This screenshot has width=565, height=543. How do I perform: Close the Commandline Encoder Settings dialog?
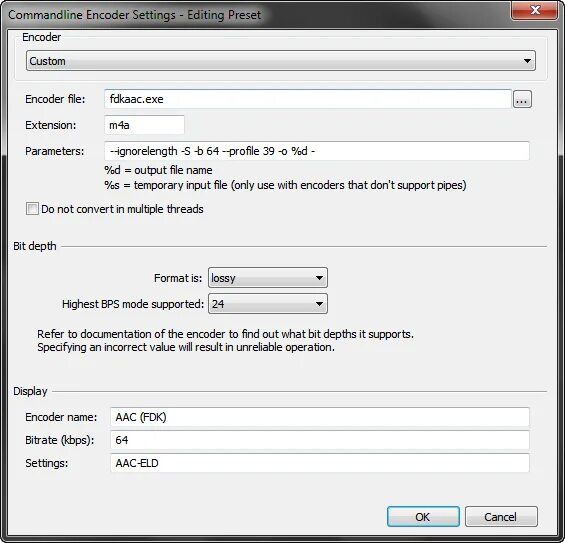click(x=534, y=10)
